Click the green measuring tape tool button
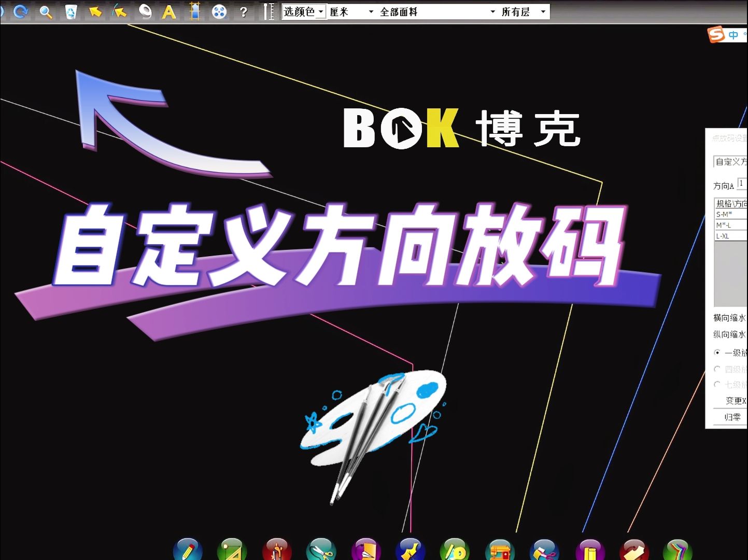748x560 pixels. [x=455, y=550]
